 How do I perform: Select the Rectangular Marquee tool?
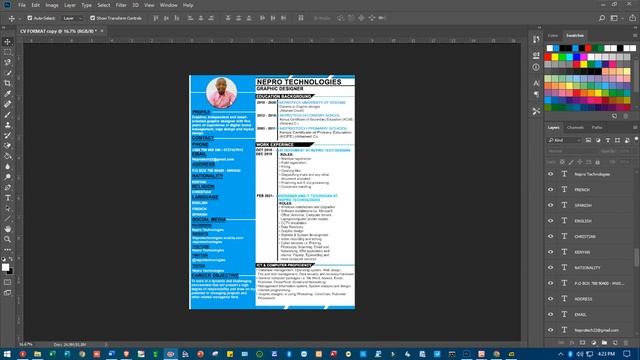click(7, 52)
